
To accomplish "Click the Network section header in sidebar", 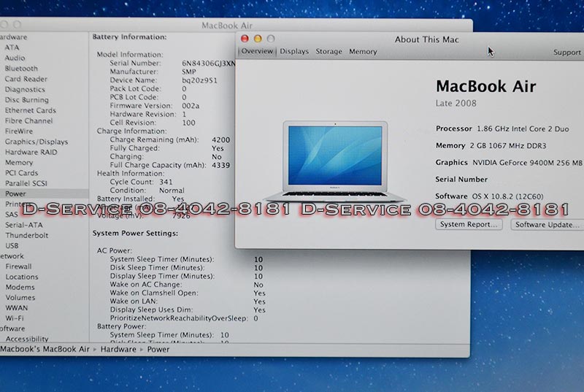I will click(12, 255).
